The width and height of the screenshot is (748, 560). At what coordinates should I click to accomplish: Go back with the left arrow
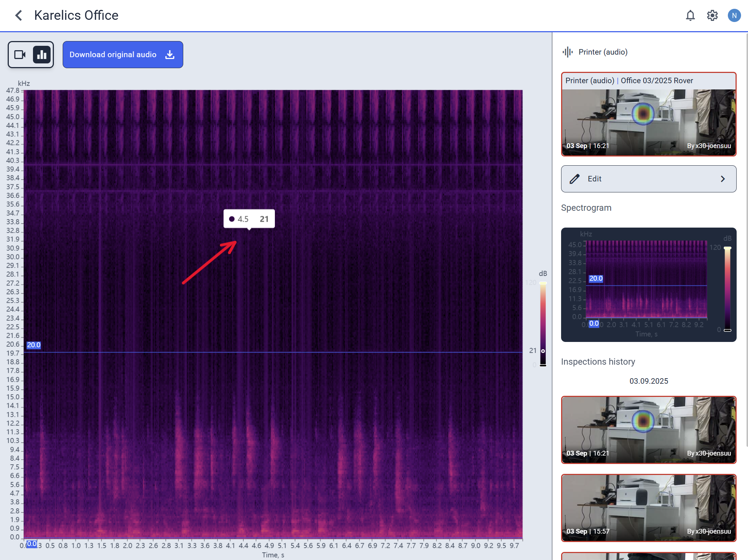pos(19,15)
